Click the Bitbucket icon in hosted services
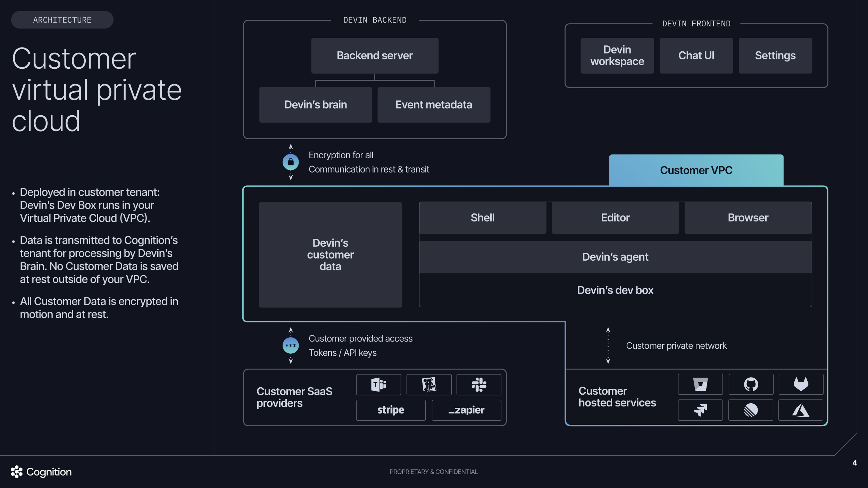The height and width of the screenshot is (488, 868). [700, 384]
